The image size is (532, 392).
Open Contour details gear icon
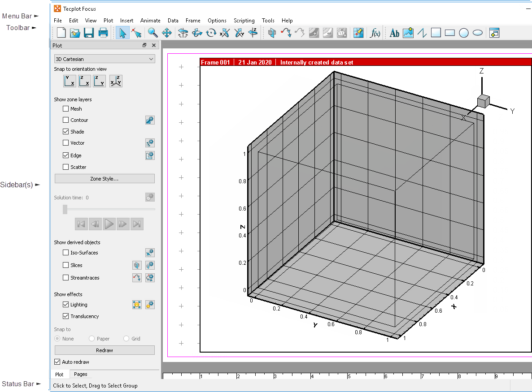(x=150, y=120)
